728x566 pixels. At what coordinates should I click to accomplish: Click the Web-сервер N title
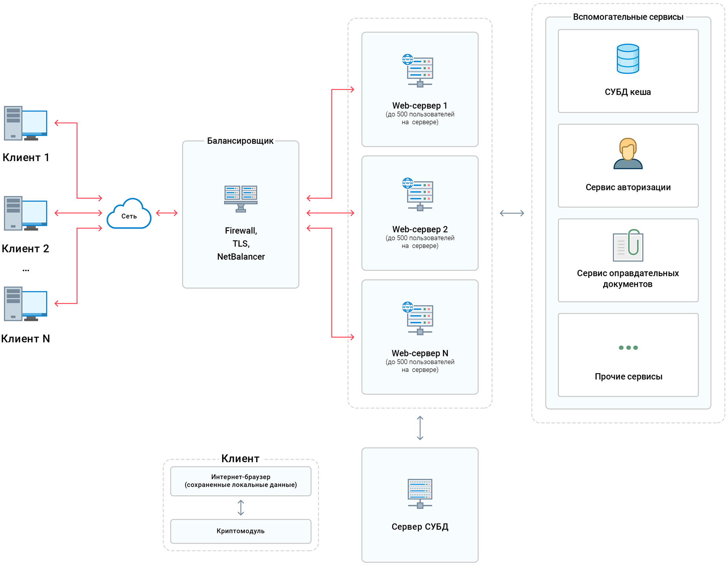tap(420, 354)
